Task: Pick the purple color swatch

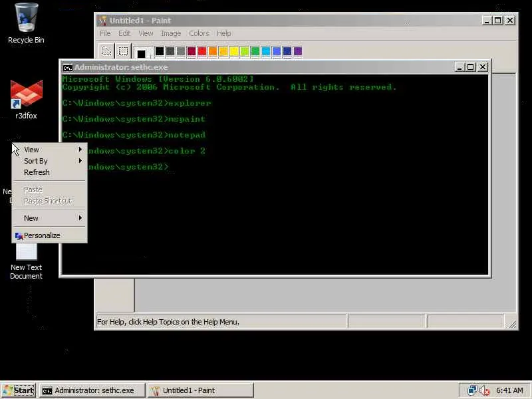Action: [x=298, y=51]
